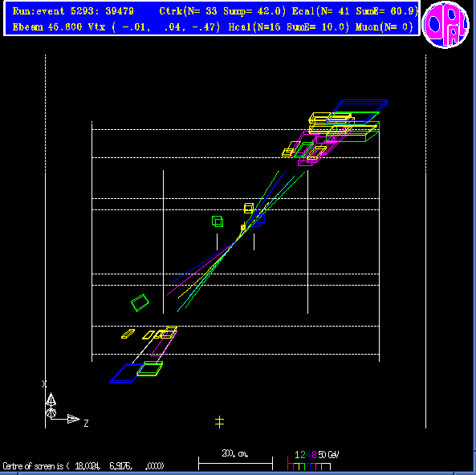Click the OPAL logo in the corner
The height and width of the screenshot is (475, 476).
tap(445, 25)
